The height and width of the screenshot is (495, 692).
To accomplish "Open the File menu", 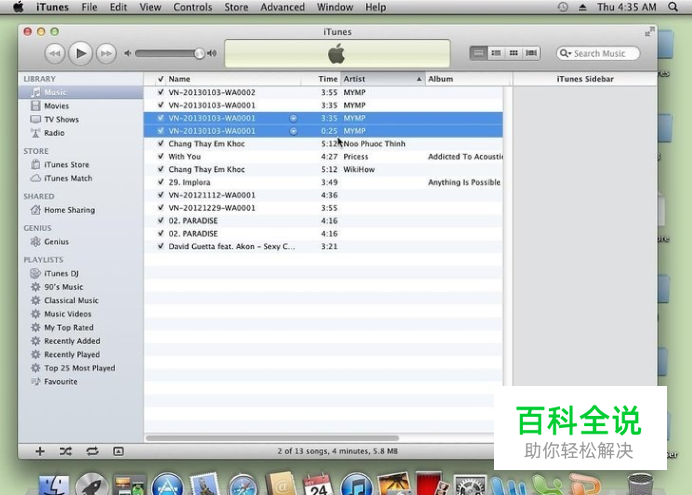I will coord(89,7).
